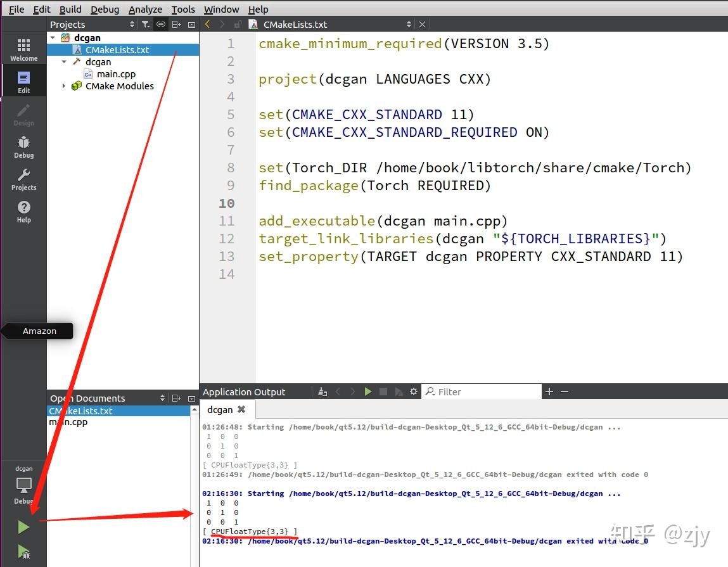Open Help mode in the sidebar
728x567 pixels.
coord(23,212)
